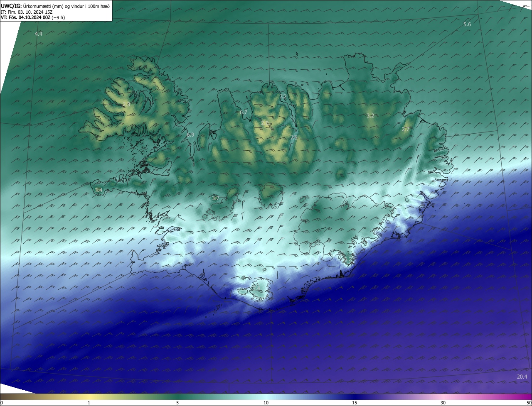Click the 3.7 value on the map
Screen dimensions: 532x406
[x=215, y=198]
